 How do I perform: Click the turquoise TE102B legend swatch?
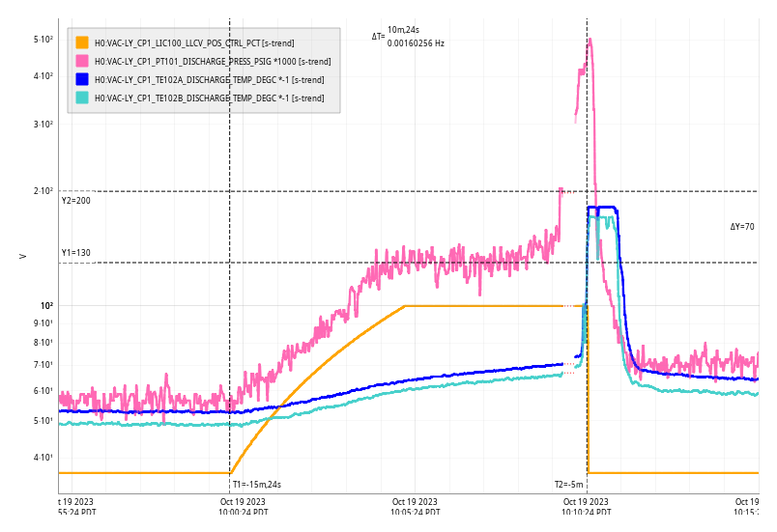point(82,98)
